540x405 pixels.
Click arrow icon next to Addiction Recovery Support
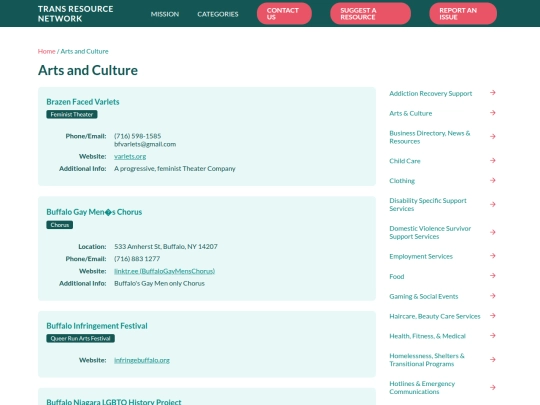pyautogui.click(x=493, y=93)
